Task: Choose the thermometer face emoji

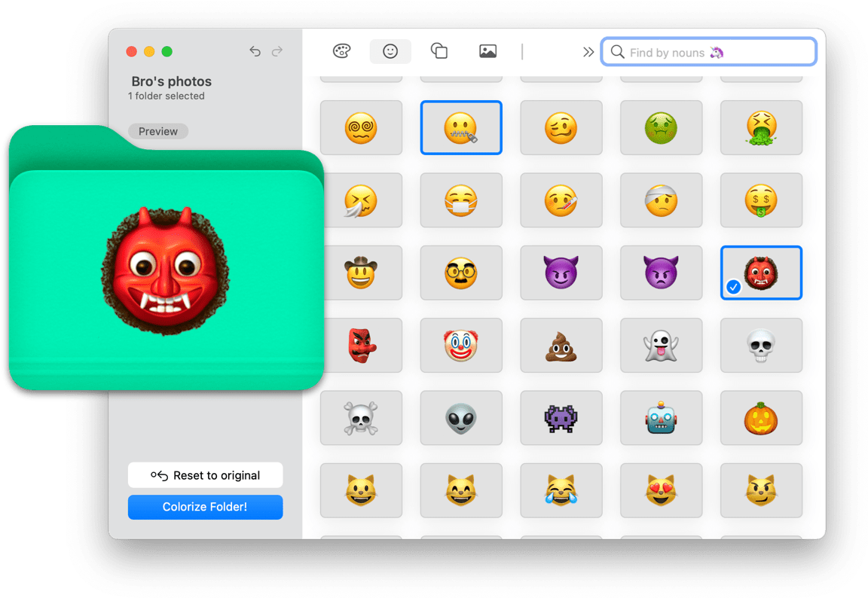Action: pyautogui.click(x=561, y=200)
